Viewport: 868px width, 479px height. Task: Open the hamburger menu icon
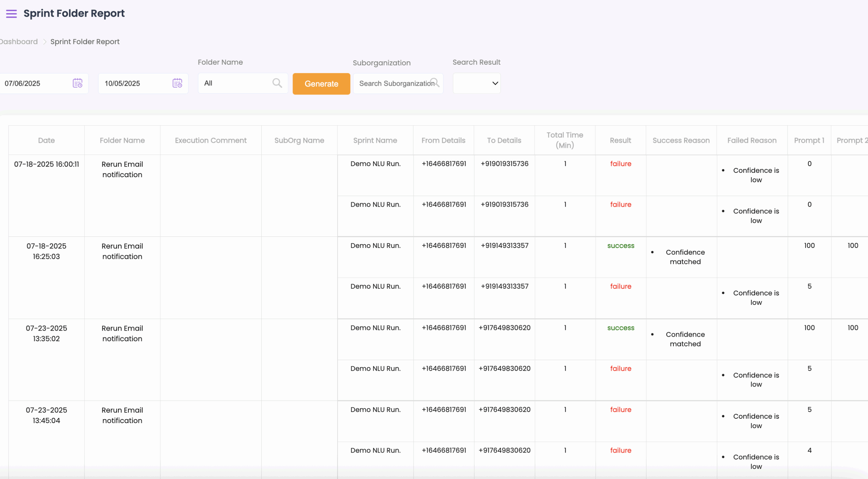[12, 14]
